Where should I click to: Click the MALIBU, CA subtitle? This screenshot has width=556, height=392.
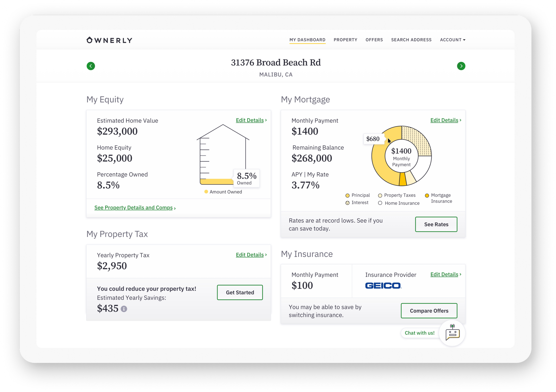tap(276, 74)
